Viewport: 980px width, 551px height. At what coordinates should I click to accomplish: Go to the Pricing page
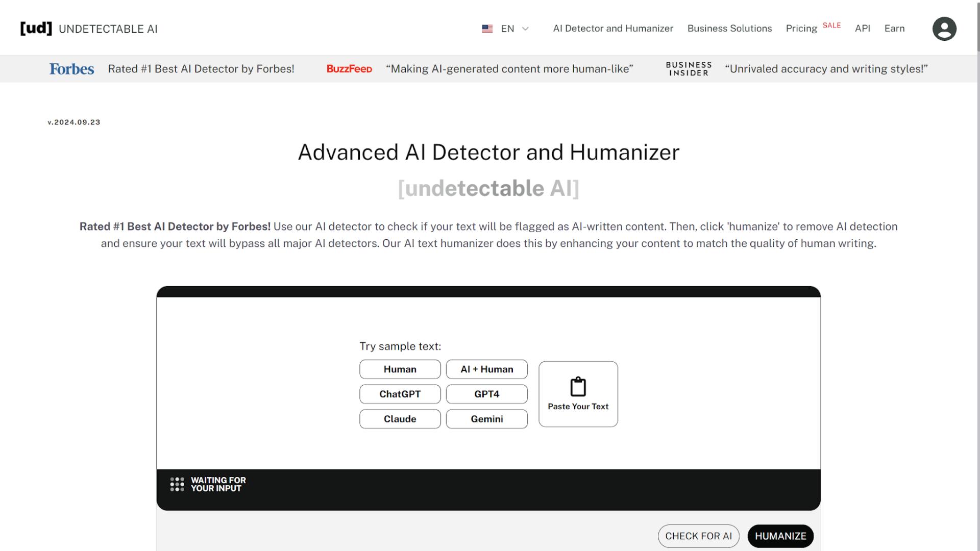801,29
